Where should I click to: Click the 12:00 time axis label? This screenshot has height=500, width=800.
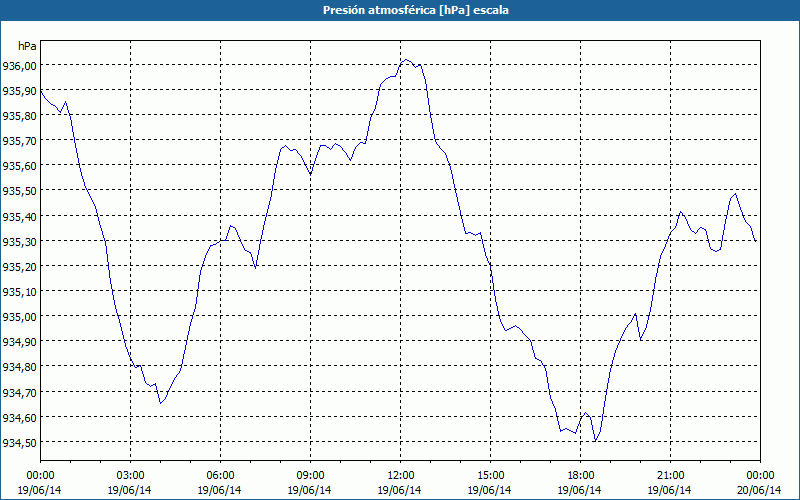click(x=401, y=476)
